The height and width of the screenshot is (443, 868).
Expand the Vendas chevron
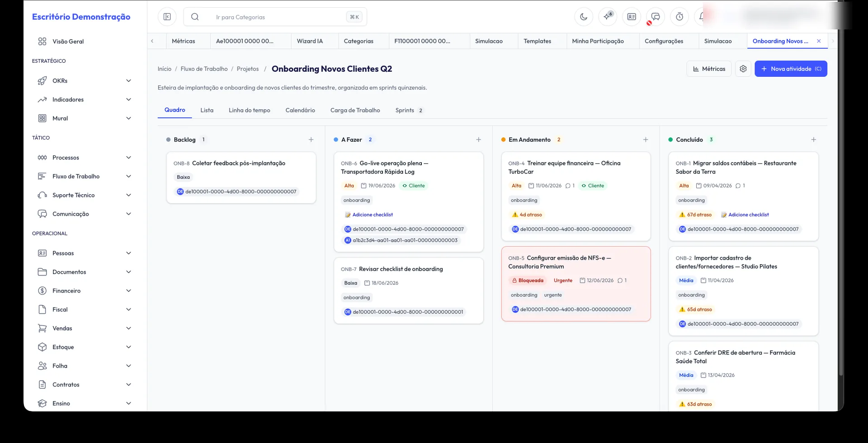coord(128,328)
